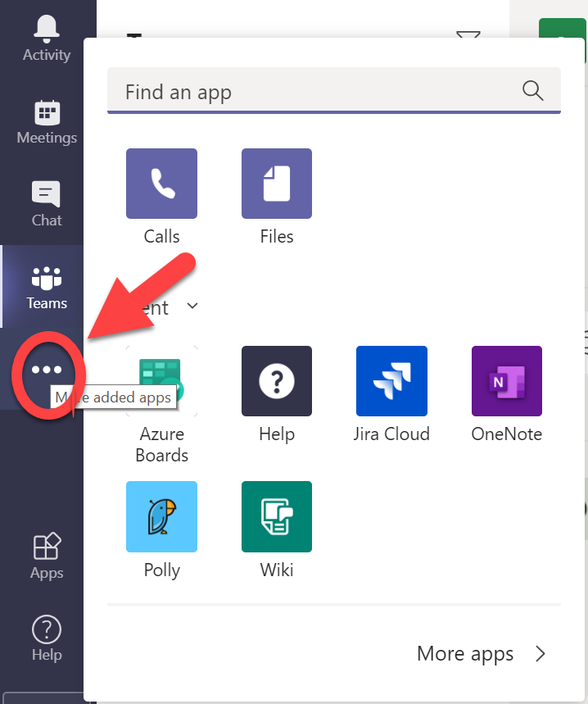Click the Find an app search field
Screen dimensions: 588x704
333,90
